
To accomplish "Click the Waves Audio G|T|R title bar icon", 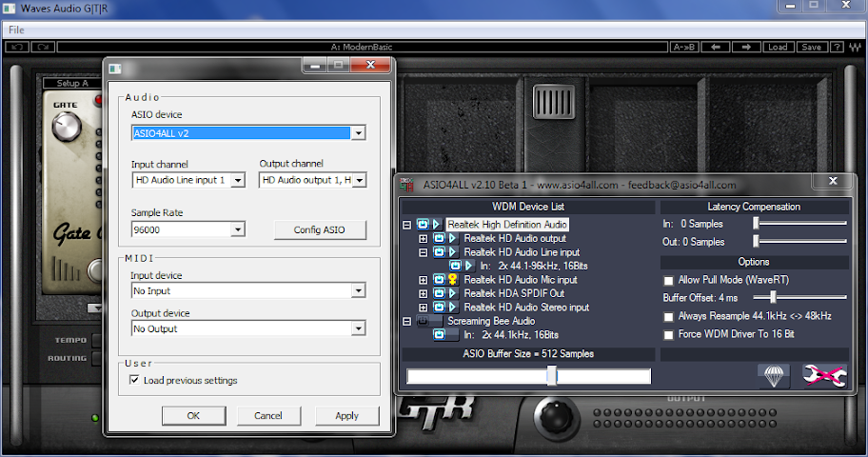I will click(x=10, y=9).
